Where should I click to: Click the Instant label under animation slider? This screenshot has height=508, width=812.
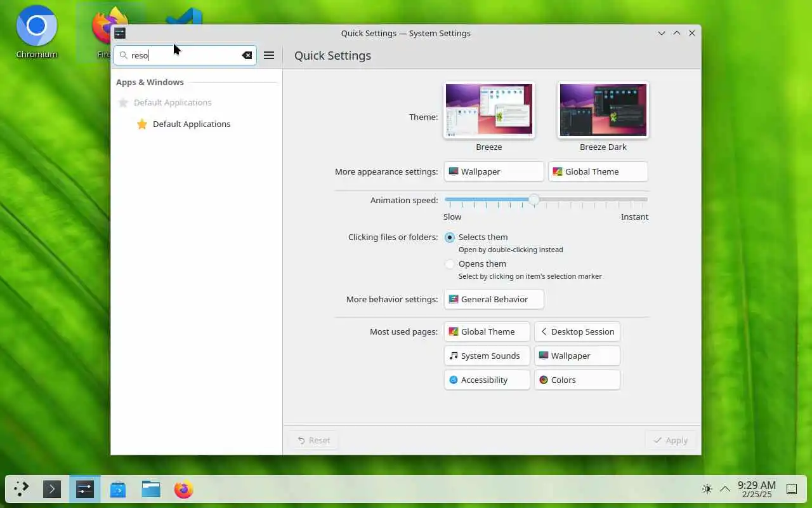click(x=634, y=217)
